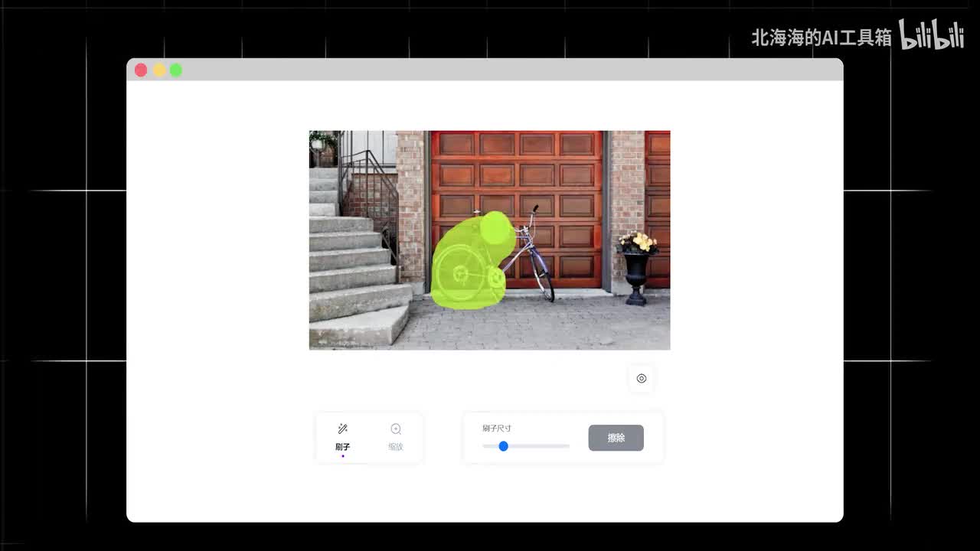Click the gray window title bar
This screenshot has width=980, height=551.
point(490,70)
